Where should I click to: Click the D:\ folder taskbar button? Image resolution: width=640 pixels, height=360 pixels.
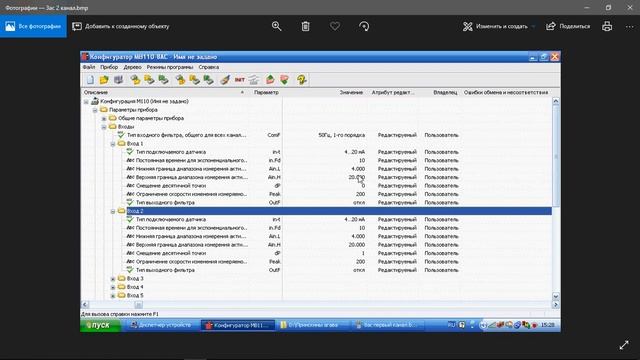pyautogui.click(x=313, y=325)
